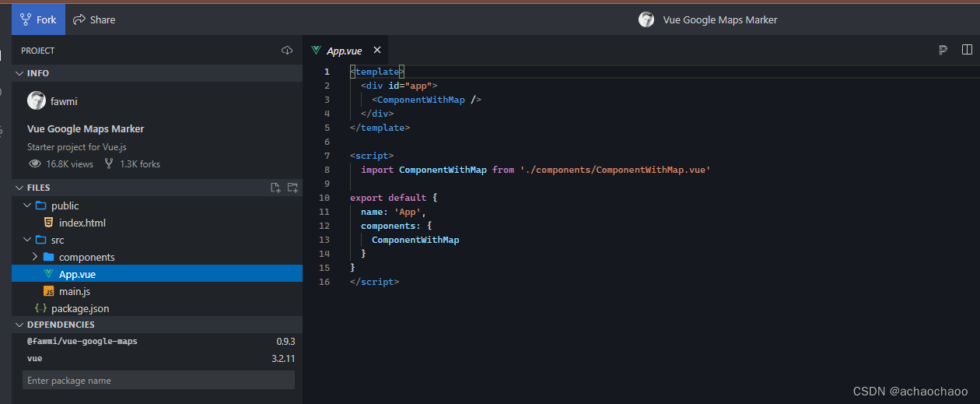Download the project via cloud icon
This screenshot has width=980, height=404.
pyautogui.click(x=287, y=51)
